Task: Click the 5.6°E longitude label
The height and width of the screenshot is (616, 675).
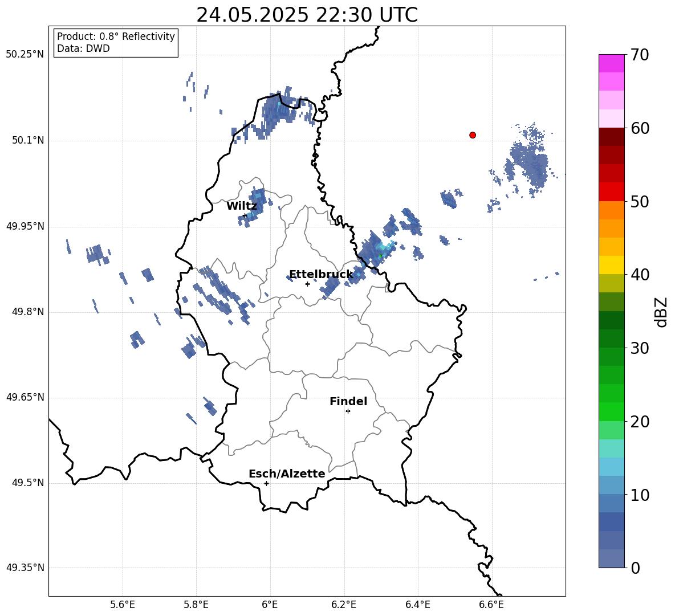Action: click(123, 605)
